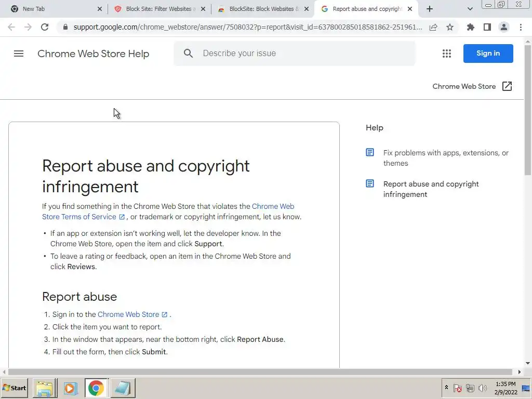The height and width of the screenshot is (399, 532).
Task: Click the vertical scrollbar thumb
Action: point(528,110)
